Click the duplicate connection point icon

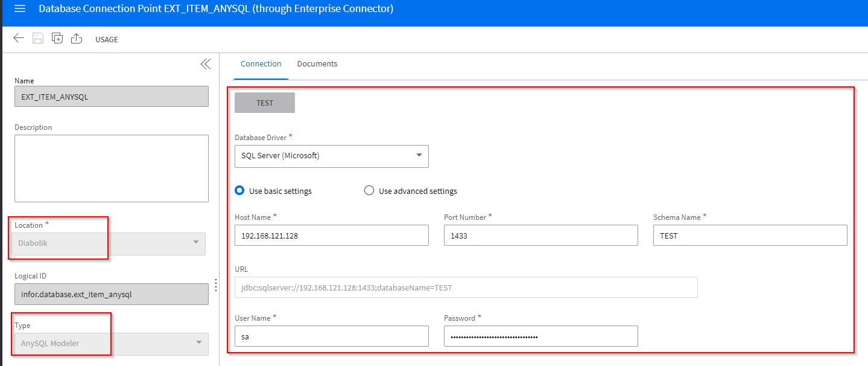tap(57, 39)
